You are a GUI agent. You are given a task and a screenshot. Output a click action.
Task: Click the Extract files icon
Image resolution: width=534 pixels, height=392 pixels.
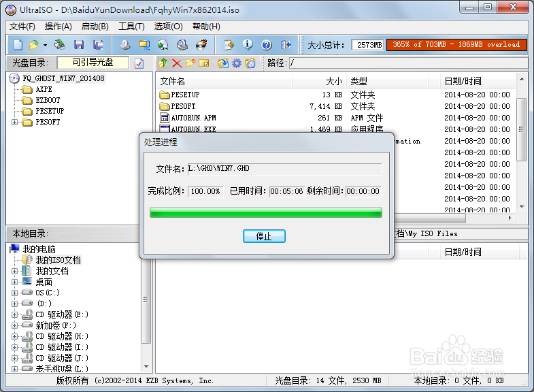point(223,63)
